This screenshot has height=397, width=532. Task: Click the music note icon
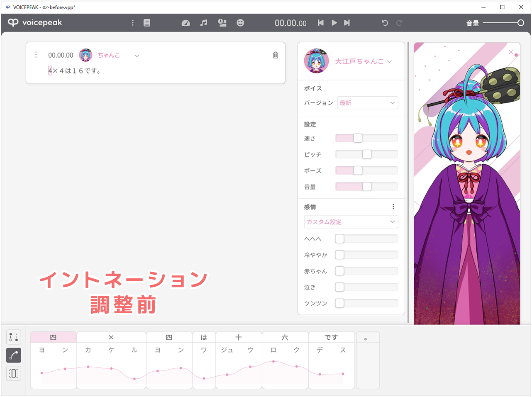tap(204, 23)
